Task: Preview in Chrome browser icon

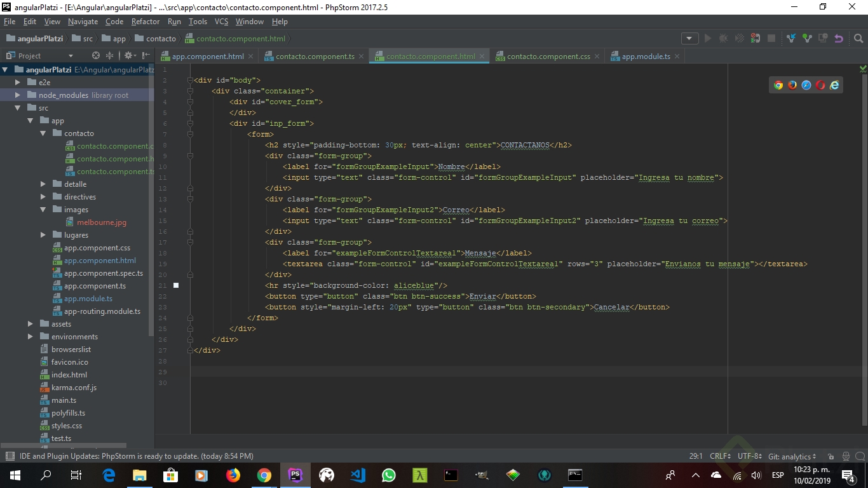Action: (x=778, y=85)
